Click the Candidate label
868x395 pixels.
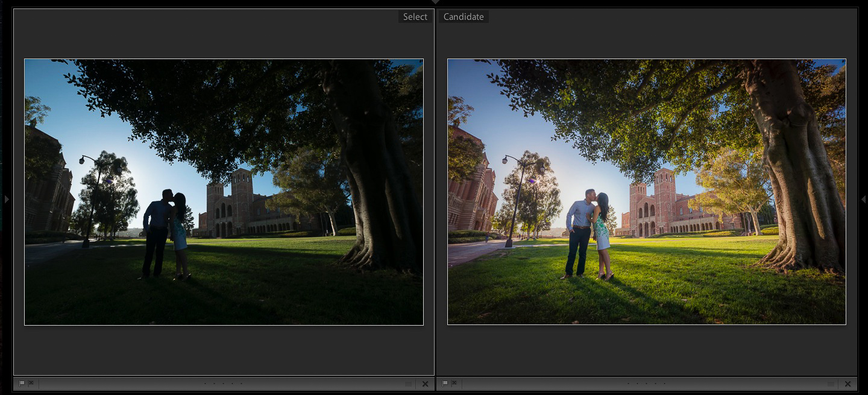click(464, 17)
